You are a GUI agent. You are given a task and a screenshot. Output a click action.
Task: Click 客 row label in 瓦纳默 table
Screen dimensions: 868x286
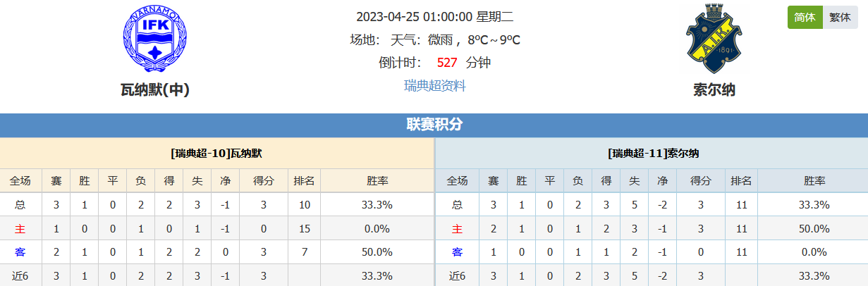point(20,252)
